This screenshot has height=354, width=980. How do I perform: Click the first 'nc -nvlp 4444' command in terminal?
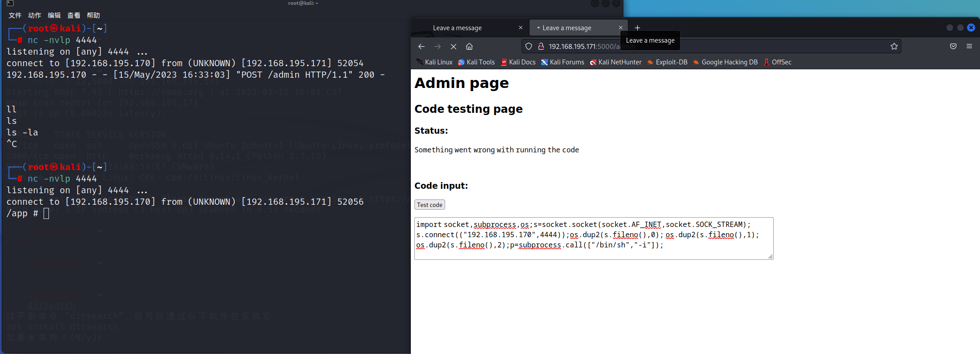pyautogui.click(x=62, y=40)
